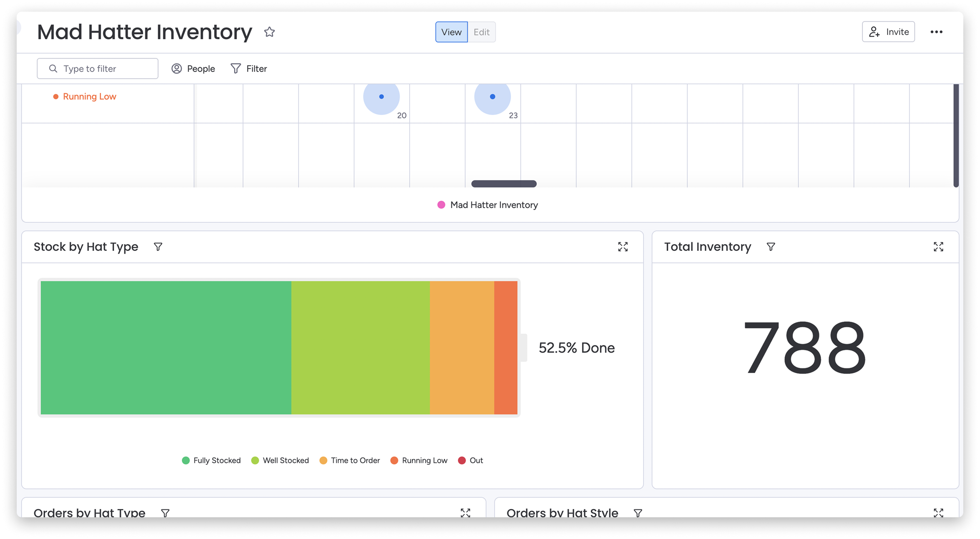The width and height of the screenshot is (980, 539).
Task: Switch to View mode
Action: pos(451,32)
